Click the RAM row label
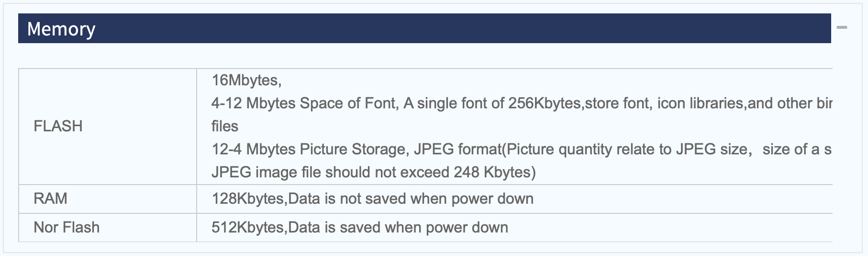The image size is (868, 256). pyautogui.click(x=50, y=198)
